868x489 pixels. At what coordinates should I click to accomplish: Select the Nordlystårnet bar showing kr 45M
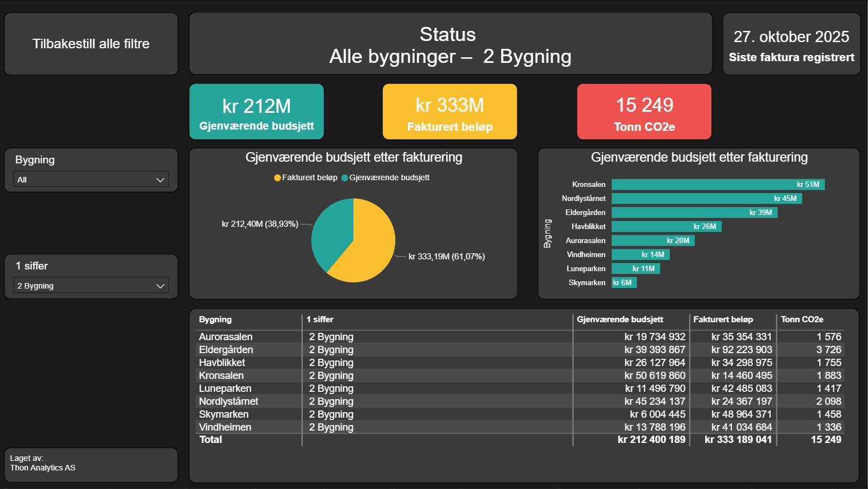pyautogui.click(x=706, y=199)
